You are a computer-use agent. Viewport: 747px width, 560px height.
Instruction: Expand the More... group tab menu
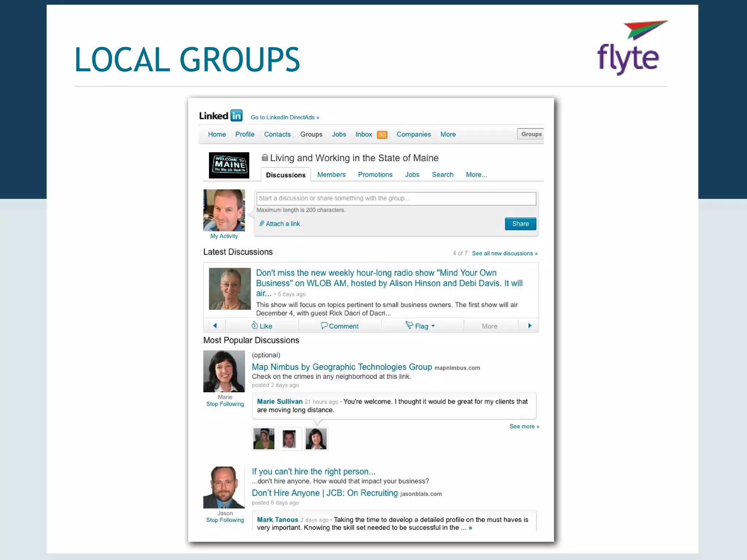coord(476,175)
